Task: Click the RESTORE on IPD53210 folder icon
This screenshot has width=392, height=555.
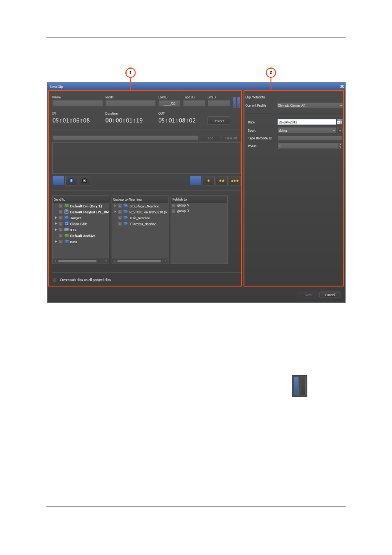Action: coord(126,212)
